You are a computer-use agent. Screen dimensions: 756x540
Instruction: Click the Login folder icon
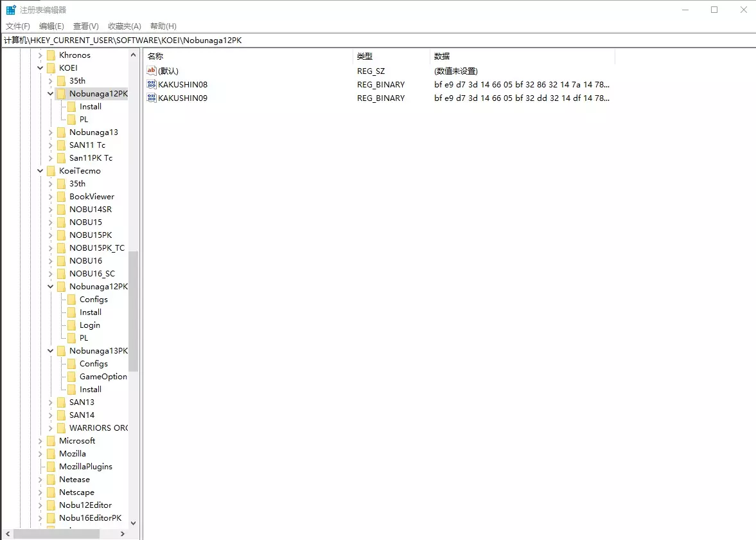(71, 325)
